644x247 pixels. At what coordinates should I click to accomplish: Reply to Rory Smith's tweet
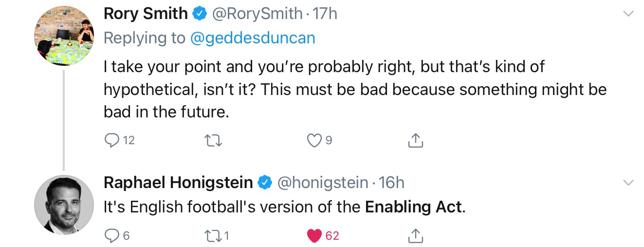pos(112,141)
